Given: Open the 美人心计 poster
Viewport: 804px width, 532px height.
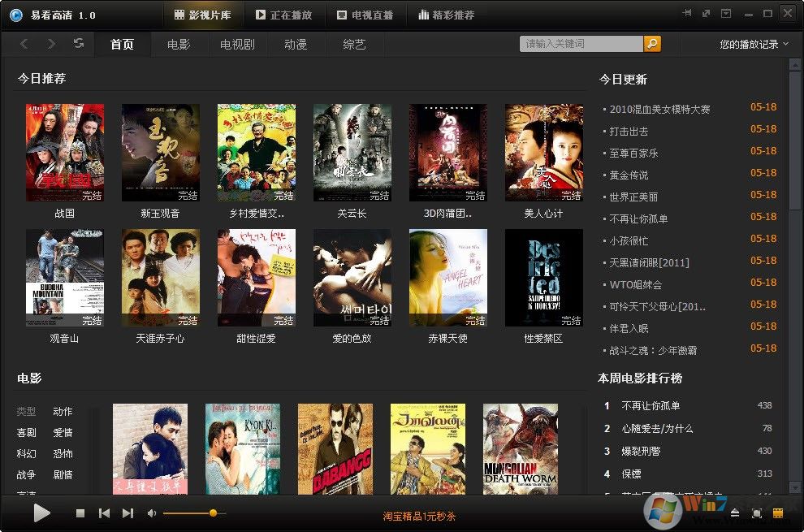Looking at the screenshot, I should (544, 153).
